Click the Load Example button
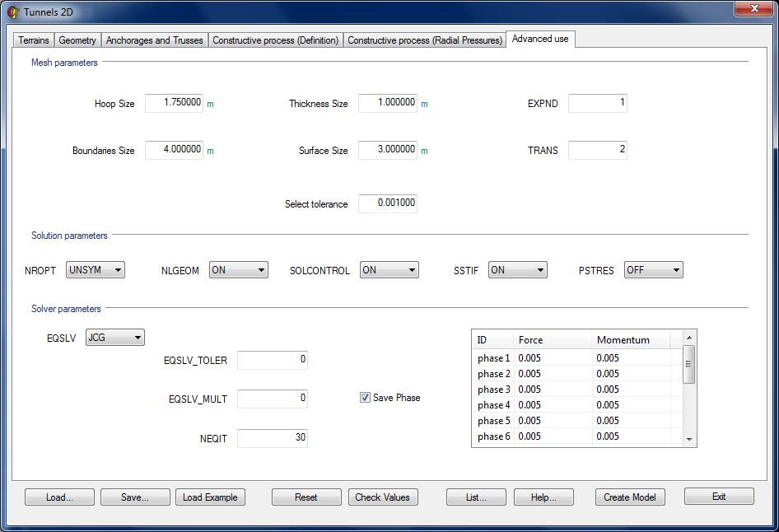This screenshot has height=532, width=779. click(210, 497)
